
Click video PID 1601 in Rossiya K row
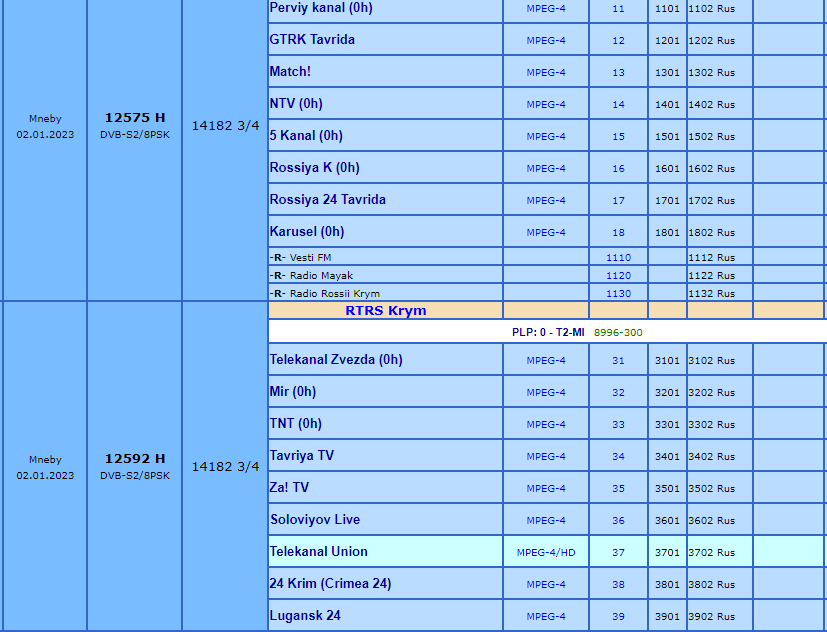click(667, 168)
